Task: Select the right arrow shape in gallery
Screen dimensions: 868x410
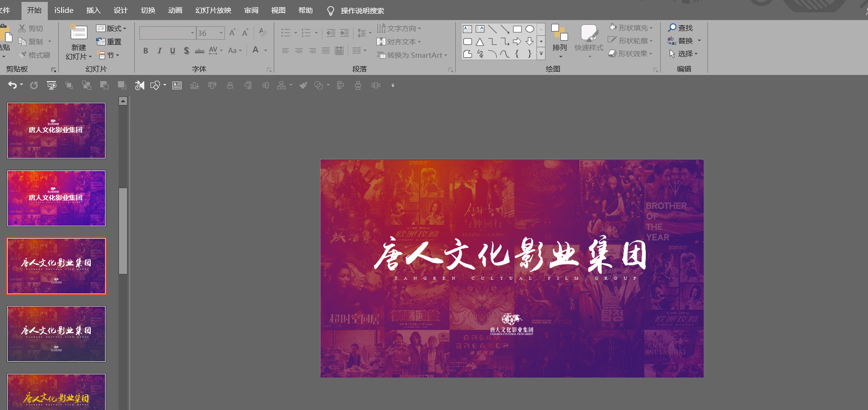Action: pyautogui.click(x=517, y=42)
